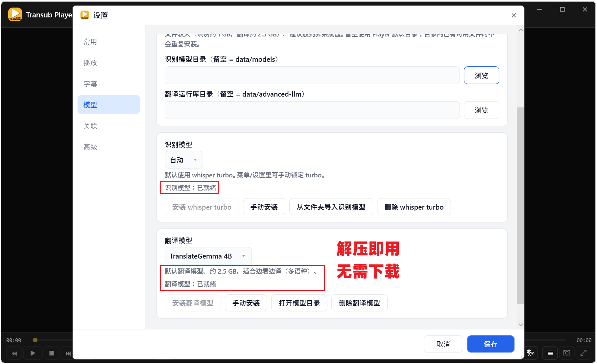Open the playlist icon in player bar
Image resolution: width=597 pixels, height=364 pixels.
click(550, 353)
